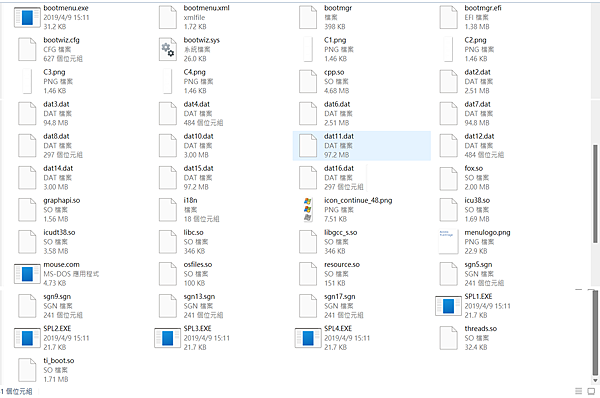Image resolution: width=600 pixels, height=398 pixels.
Task: Click the file icon of dat11.dat
Action: click(x=308, y=146)
